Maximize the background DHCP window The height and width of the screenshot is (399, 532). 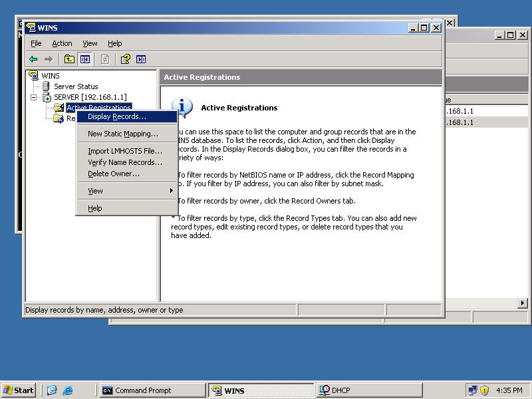[511, 35]
